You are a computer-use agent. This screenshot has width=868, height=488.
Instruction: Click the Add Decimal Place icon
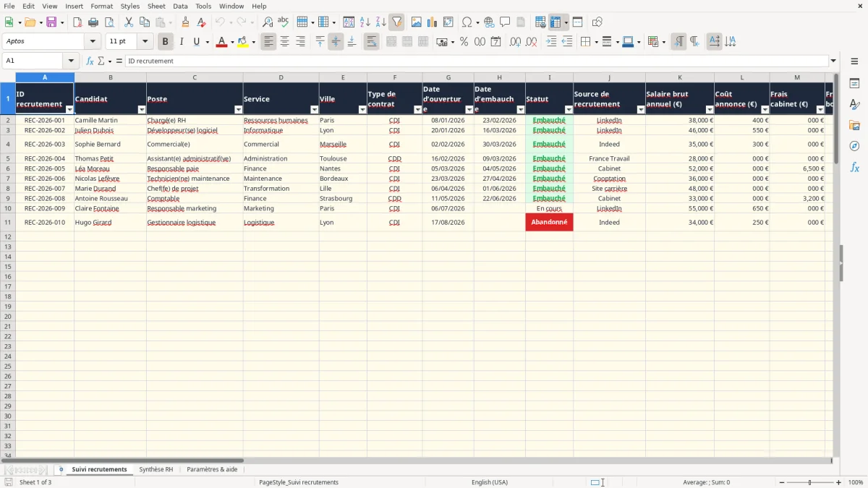[515, 42]
